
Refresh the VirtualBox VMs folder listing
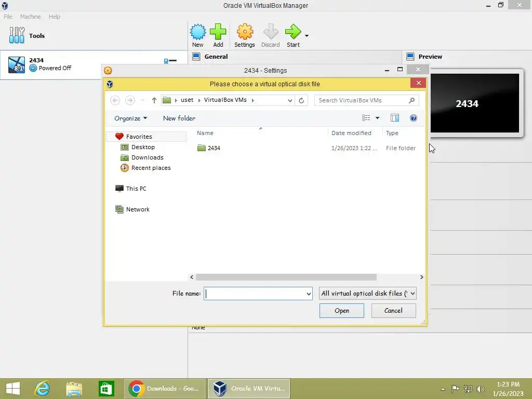[x=301, y=100]
